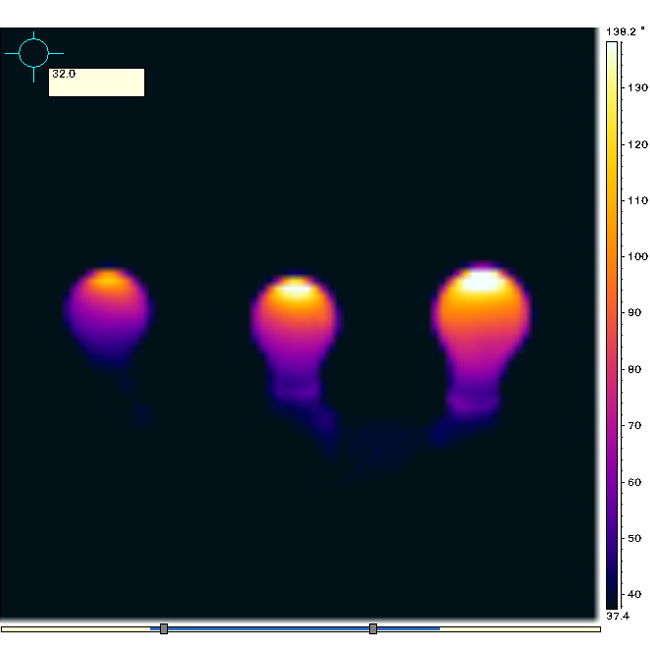Click the 70 scale label
This screenshot has height=650, width=650.
(635, 425)
